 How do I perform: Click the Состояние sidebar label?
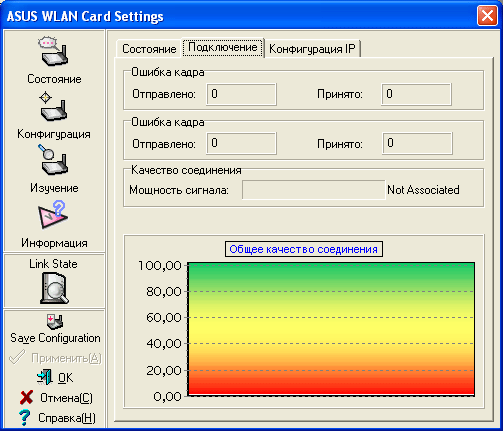(x=54, y=79)
